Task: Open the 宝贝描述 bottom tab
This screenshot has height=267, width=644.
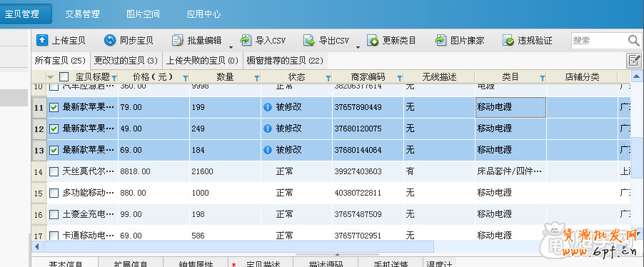Action: (x=261, y=263)
